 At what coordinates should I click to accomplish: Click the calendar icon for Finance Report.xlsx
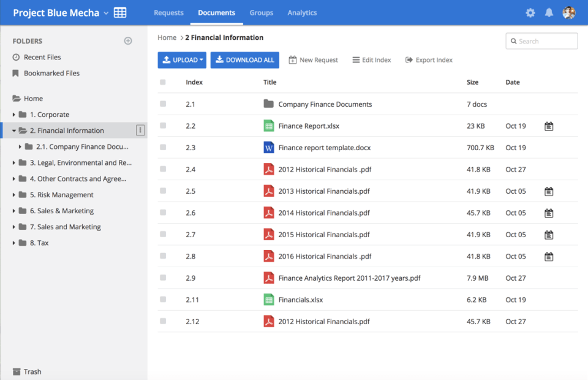[x=549, y=126]
